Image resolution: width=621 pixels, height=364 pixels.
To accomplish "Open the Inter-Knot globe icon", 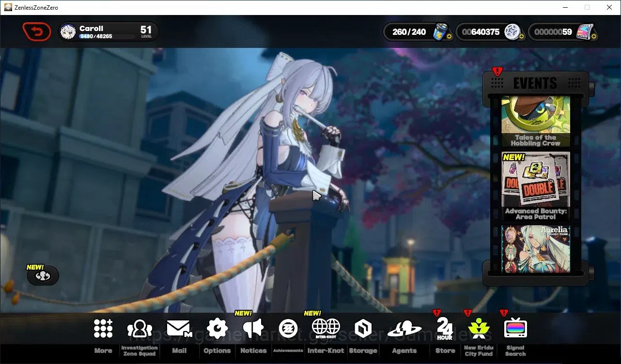I will [326, 328].
